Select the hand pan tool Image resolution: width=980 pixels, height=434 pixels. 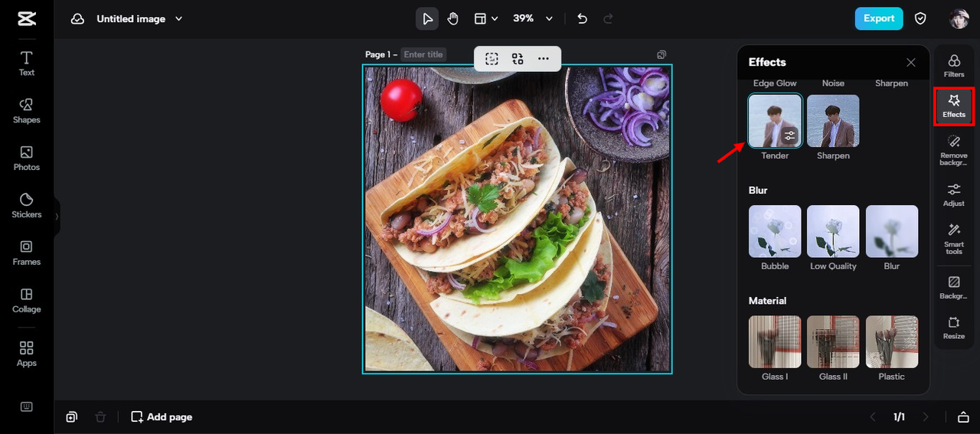point(452,18)
